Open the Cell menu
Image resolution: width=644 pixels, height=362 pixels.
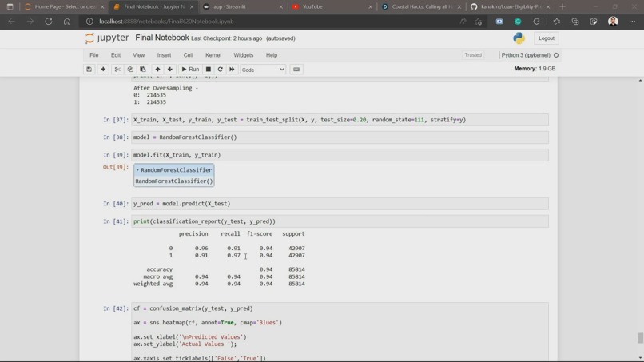[x=188, y=55]
